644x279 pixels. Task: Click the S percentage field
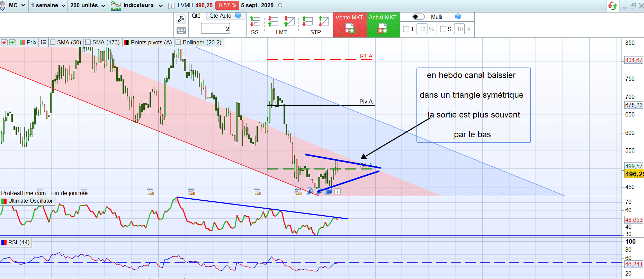tap(459, 29)
